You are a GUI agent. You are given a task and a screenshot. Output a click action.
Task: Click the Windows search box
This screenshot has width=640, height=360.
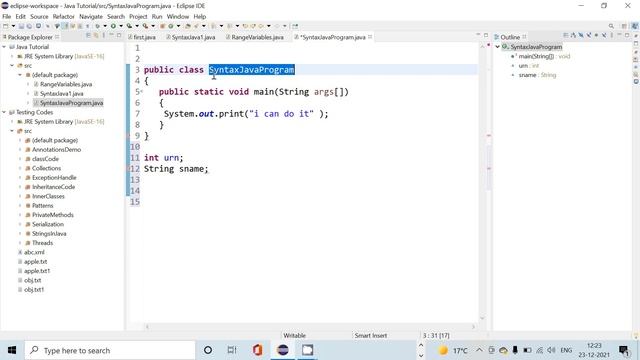(x=110, y=350)
